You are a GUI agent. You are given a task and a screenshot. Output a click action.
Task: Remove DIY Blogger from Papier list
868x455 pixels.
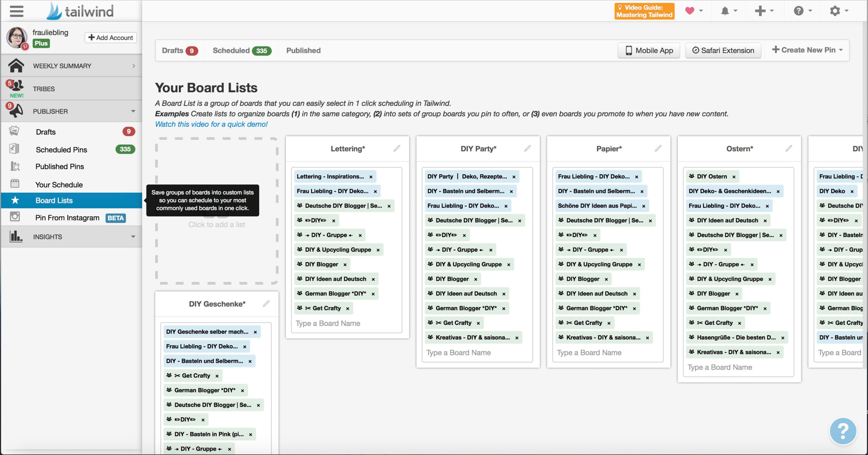[x=606, y=279]
